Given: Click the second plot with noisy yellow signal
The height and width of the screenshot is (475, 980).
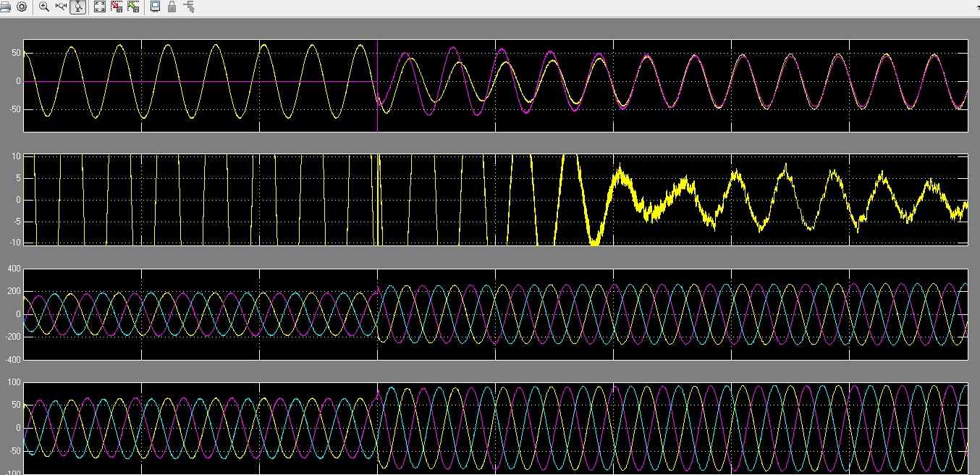Looking at the screenshot, I should point(496,200).
